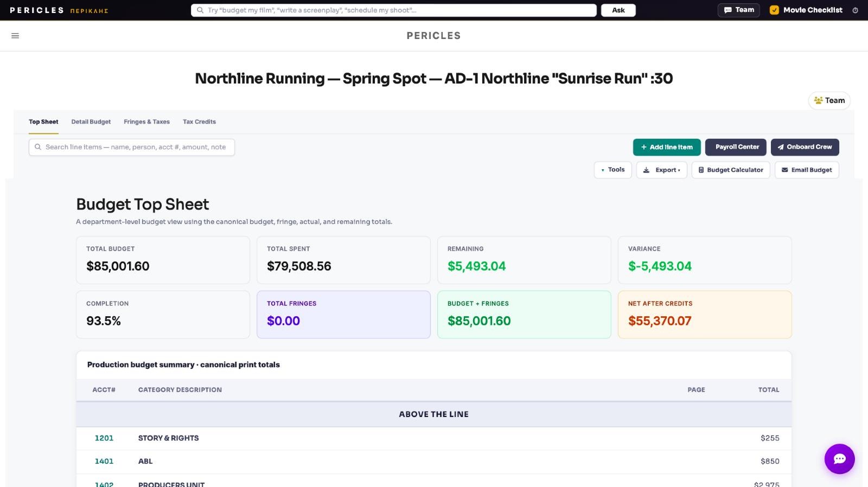868x487 pixels.
Task: Click Add line item
Action: tap(667, 147)
